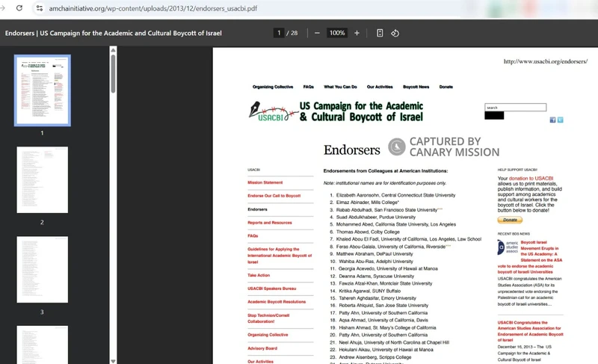Screen dimensions: 598x364
Task: Click the Endorsers sidebar item
Action: point(257,209)
